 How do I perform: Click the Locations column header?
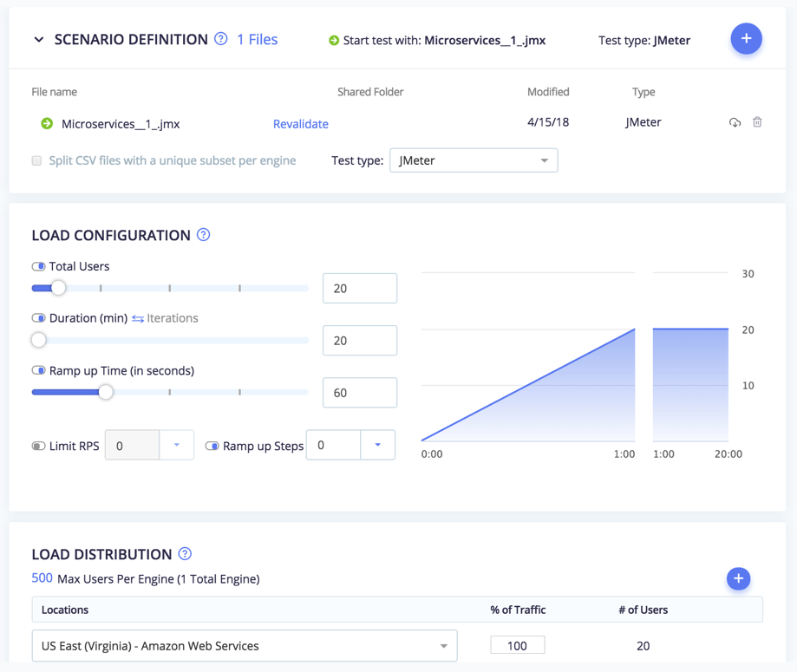65,610
